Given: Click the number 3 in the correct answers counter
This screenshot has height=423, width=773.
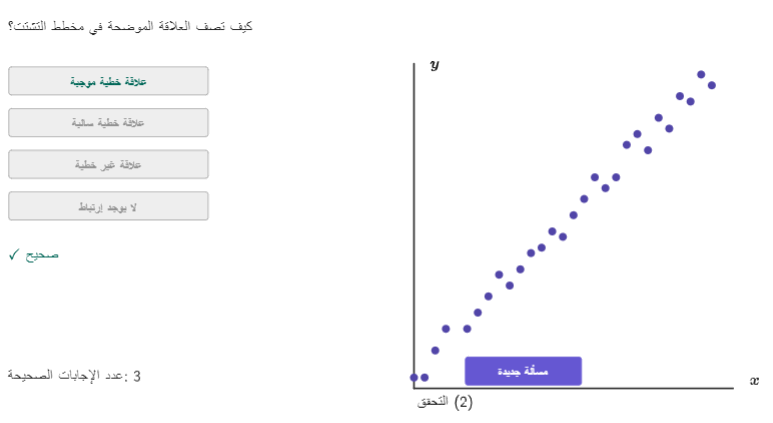Looking at the screenshot, I should (x=137, y=376).
